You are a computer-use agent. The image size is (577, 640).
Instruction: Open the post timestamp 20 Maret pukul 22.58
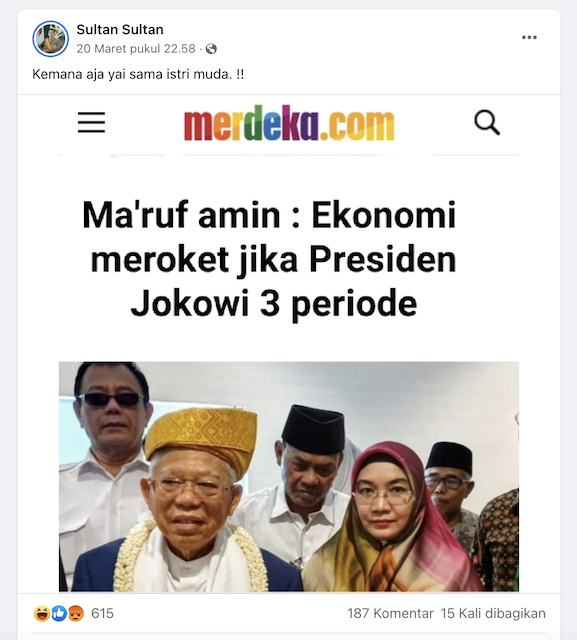(x=136, y=49)
